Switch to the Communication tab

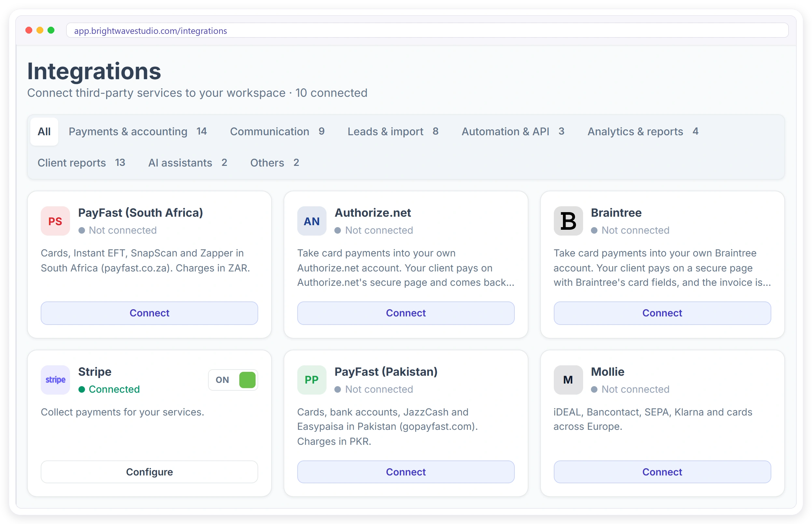pos(277,132)
